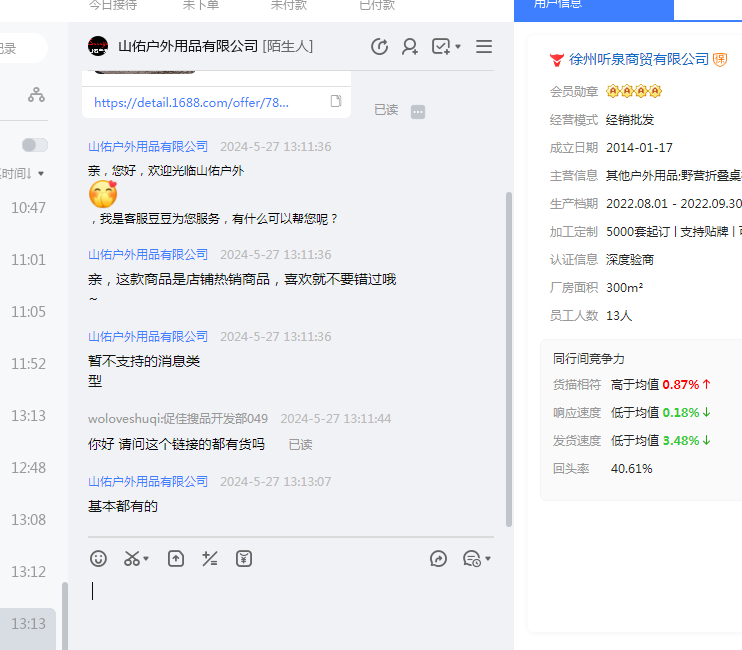Open the calculator icon in chat toolbar

[210, 559]
